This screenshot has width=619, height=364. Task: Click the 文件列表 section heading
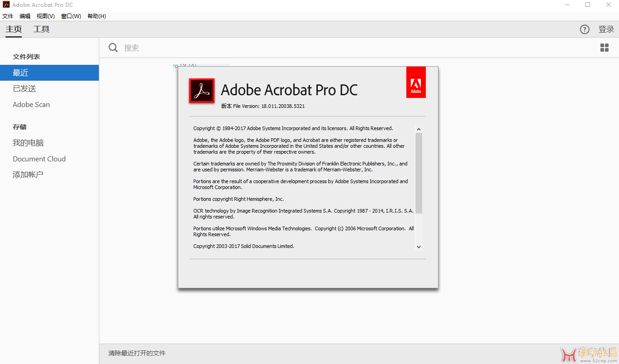26,57
